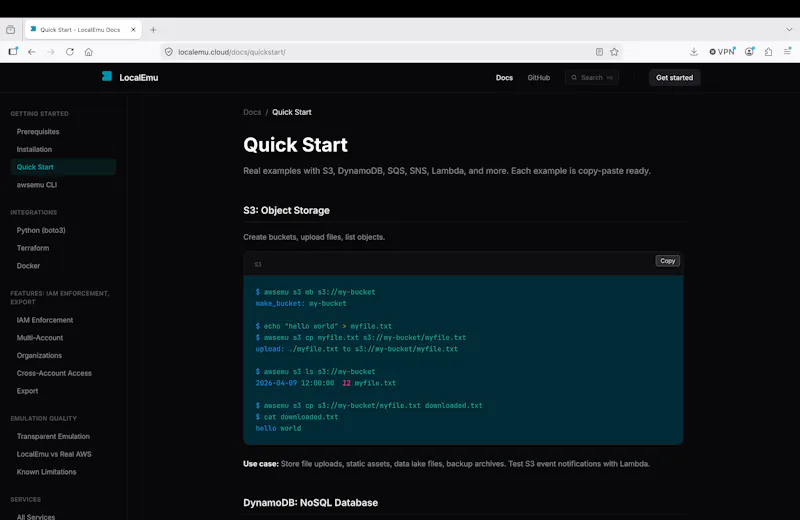The width and height of the screenshot is (800, 520).
Task: Copy the S3 code block
Action: coord(667,261)
